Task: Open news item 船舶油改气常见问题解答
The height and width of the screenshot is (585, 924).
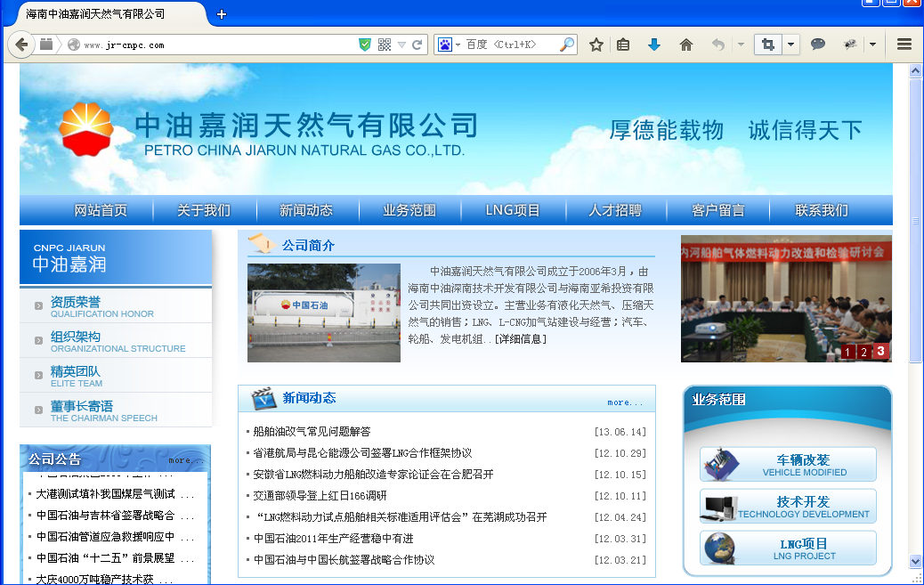Action: pyautogui.click(x=312, y=432)
